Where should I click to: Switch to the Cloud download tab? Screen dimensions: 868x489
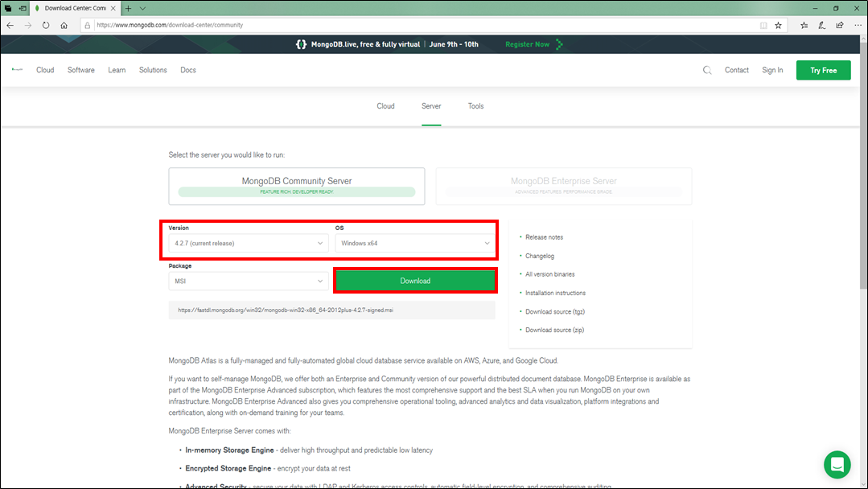point(386,106)
